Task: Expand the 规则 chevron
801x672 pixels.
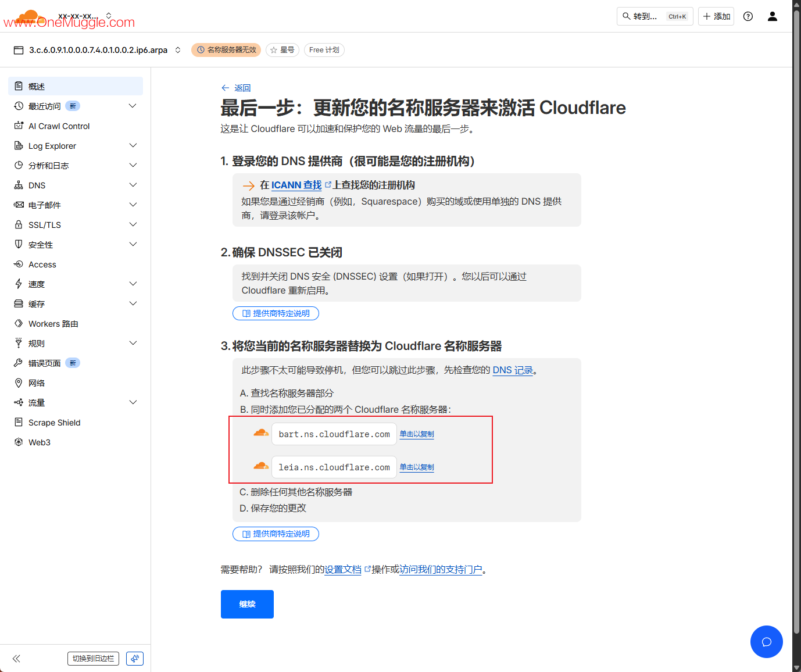Action: [133, 343]
